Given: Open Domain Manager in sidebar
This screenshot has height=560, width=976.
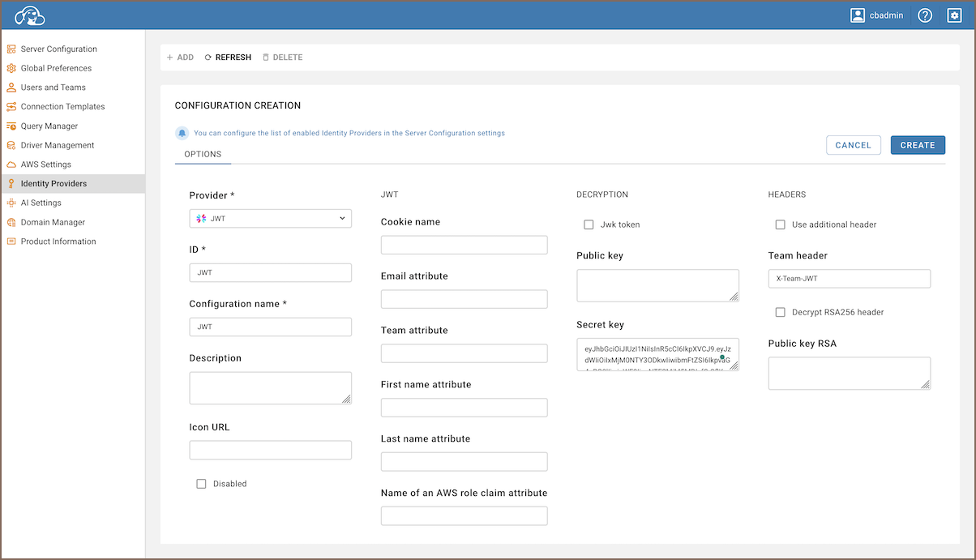Looking at the screenshot, I should pos(53,222).
